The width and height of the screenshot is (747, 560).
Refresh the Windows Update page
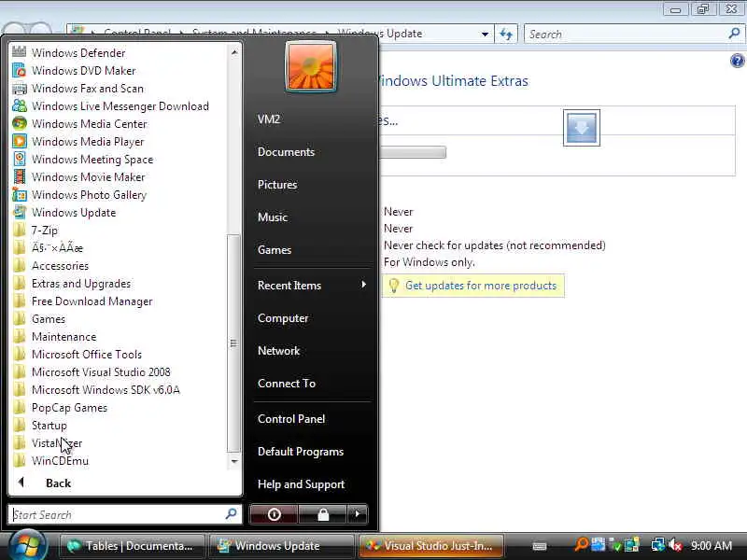click(x=506, y=35)
